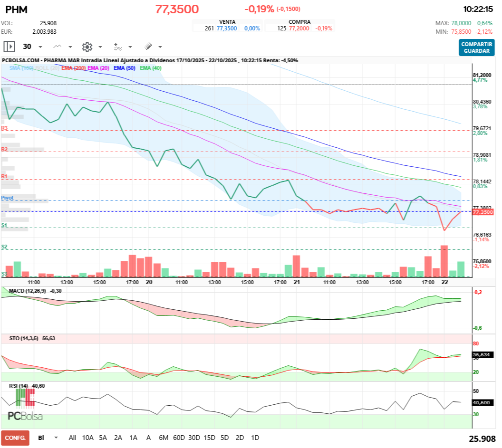The height and width of the screenshot is (448, 502).
Task: Click the R2 resistance level label
Action: (4, 150)
